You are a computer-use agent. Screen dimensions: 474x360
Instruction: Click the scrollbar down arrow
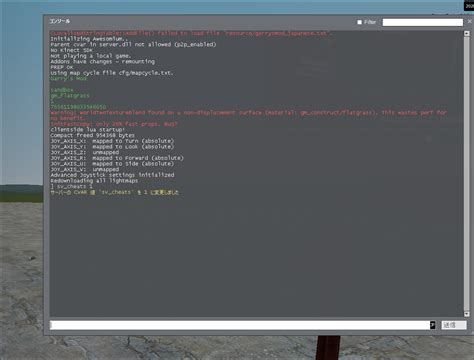(467, 314)
